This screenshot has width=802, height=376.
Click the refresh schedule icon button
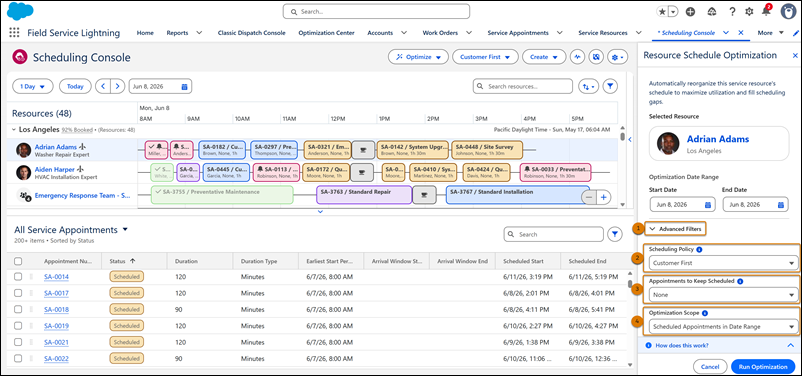point(596,57)
